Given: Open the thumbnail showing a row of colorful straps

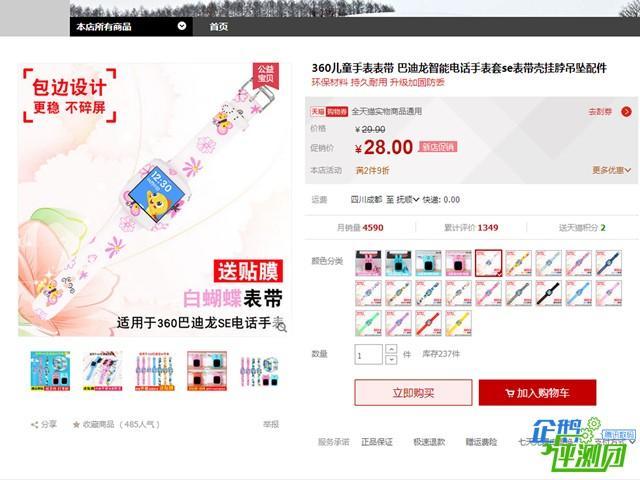Looking at the screenshot, I should pyautogui.click(x=155, y=371).
